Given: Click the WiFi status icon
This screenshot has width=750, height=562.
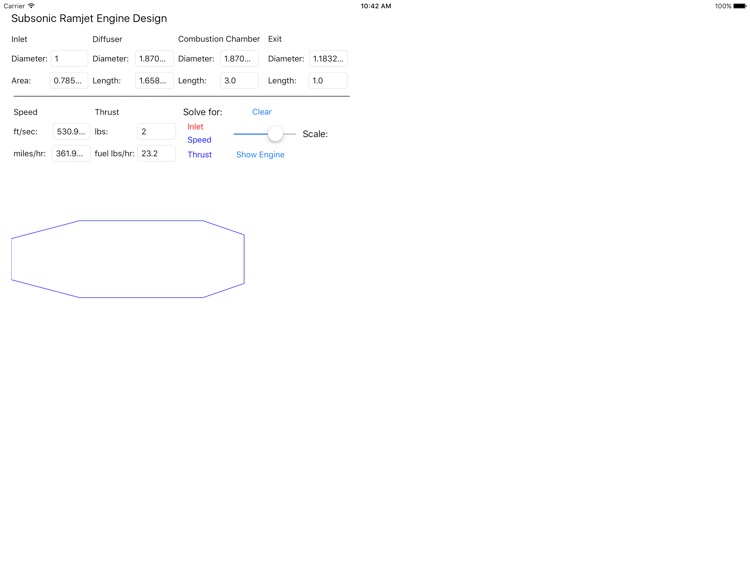Looking at the screenshot, I should point(31,6).
